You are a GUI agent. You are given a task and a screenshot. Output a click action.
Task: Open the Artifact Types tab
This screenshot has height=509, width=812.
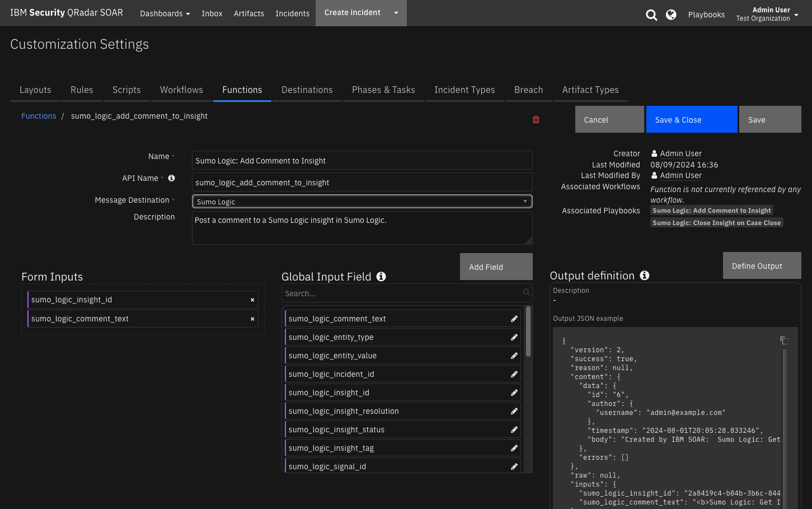pos(590,90)
